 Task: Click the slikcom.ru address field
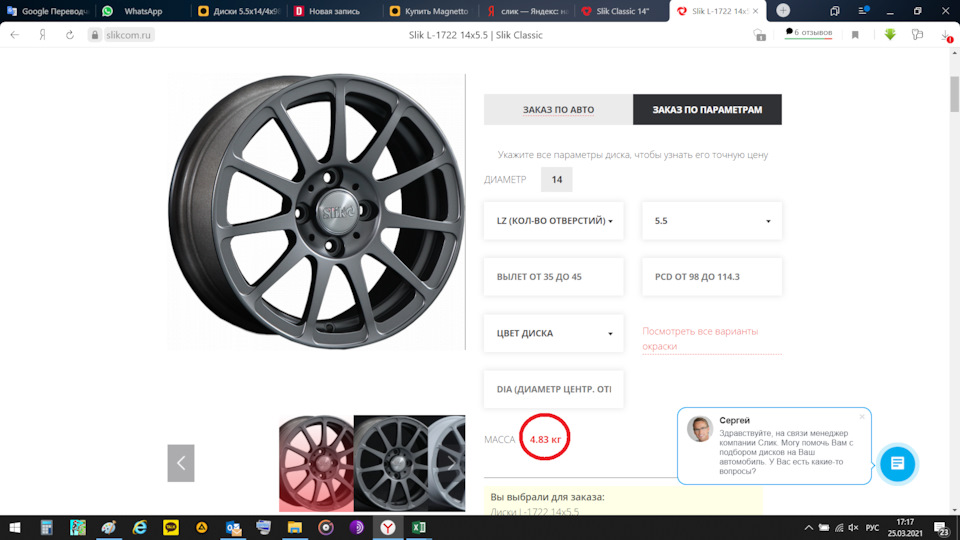tap(128, 35)
